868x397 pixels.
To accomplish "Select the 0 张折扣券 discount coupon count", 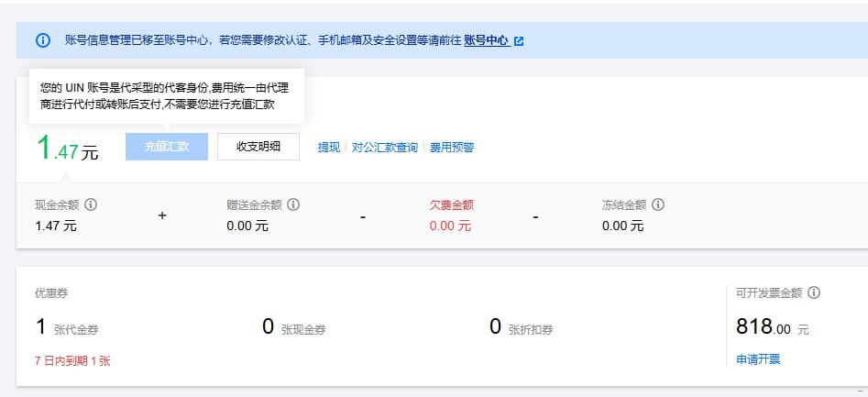I will (521, 328).
